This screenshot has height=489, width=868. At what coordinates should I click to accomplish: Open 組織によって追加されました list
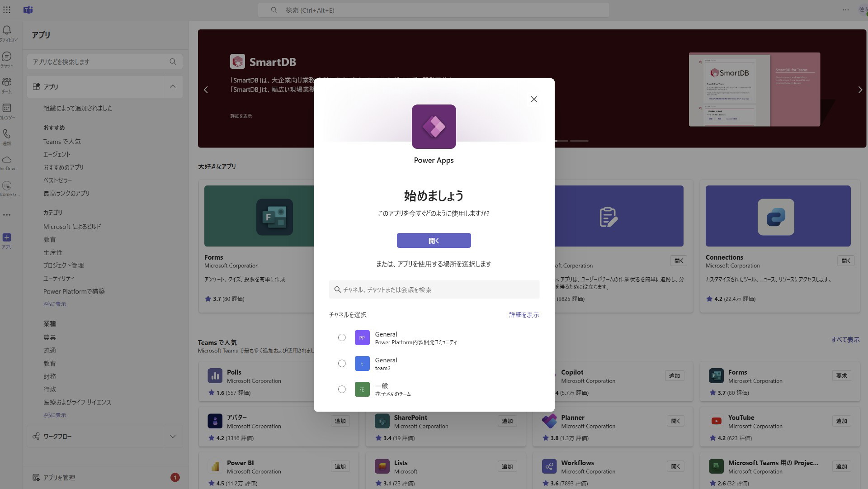pyautogui.click(x=78, y=108)
